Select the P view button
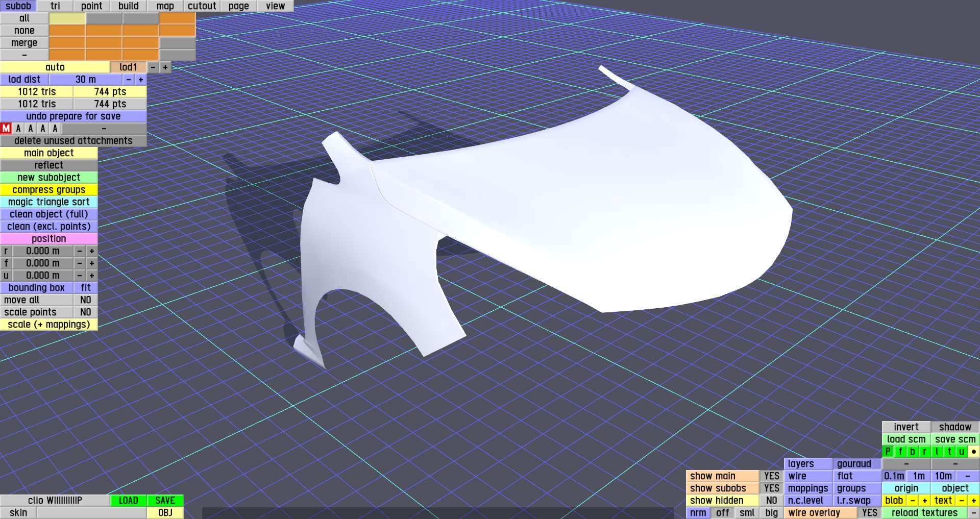980x519 pixels. pos(888,452)
